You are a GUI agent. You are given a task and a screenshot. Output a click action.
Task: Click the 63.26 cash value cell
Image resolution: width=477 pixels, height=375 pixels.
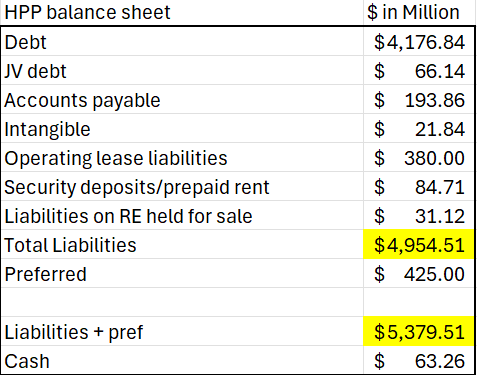pos(419,360)
